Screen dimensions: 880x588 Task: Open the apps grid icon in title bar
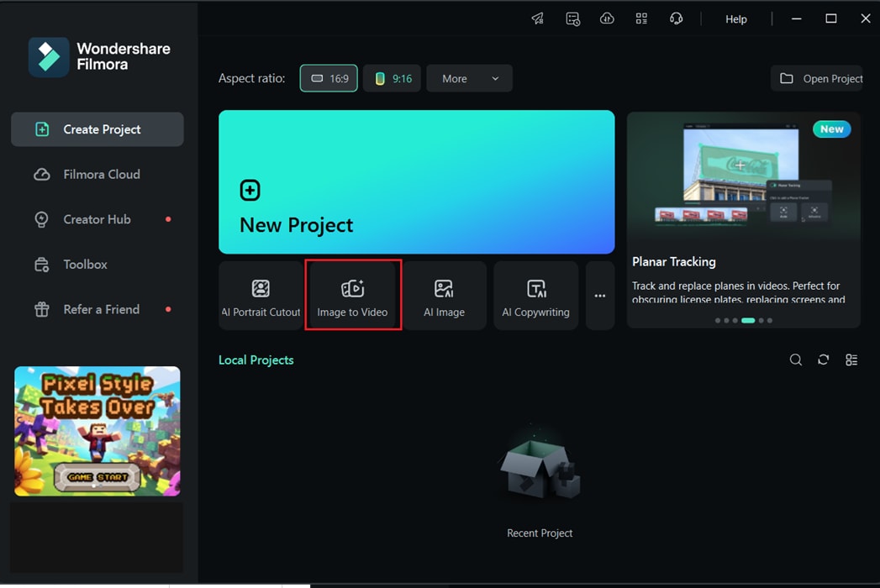641,18
